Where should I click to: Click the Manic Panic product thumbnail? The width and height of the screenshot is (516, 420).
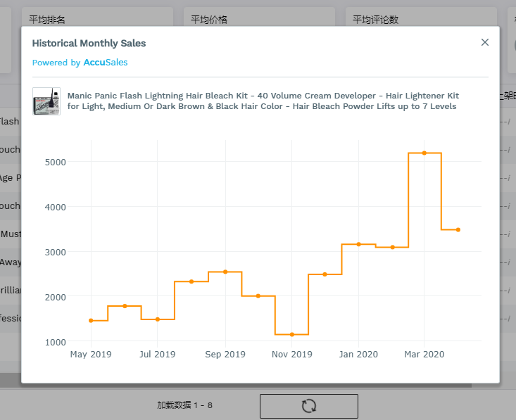(x=46, y=101)
